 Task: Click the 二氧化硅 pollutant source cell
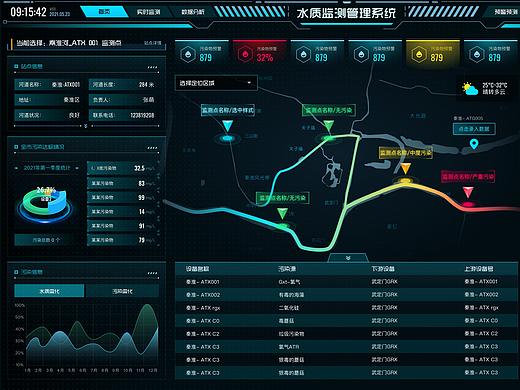(288, 308)
